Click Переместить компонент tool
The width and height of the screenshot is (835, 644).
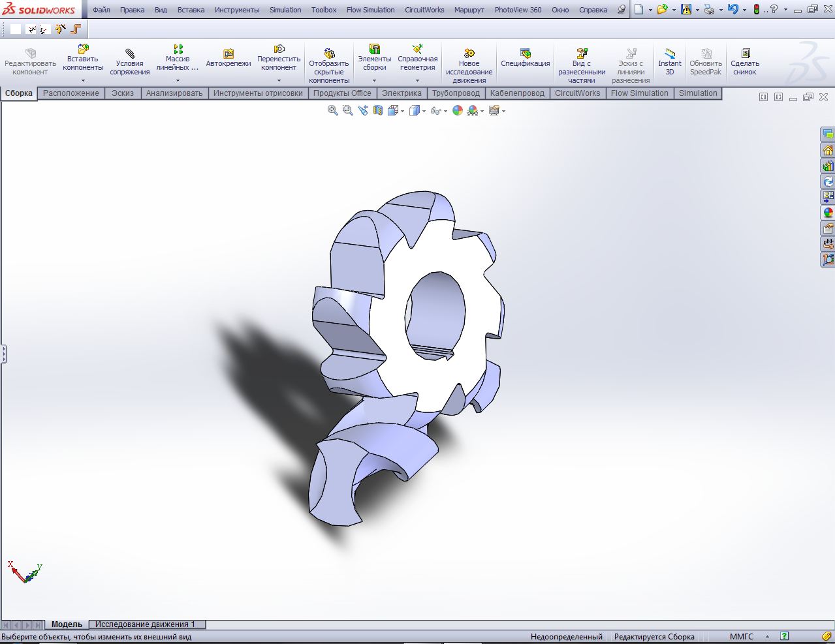279,58
